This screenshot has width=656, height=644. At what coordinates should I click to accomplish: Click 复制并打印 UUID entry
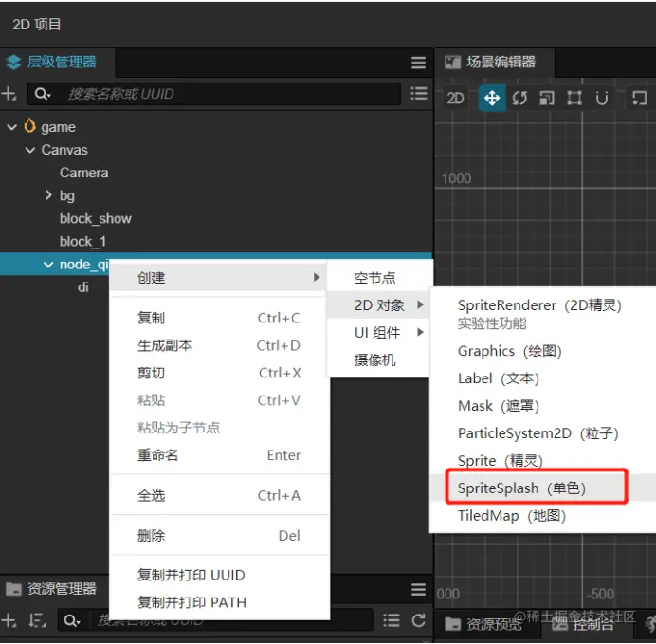[219, 575]
